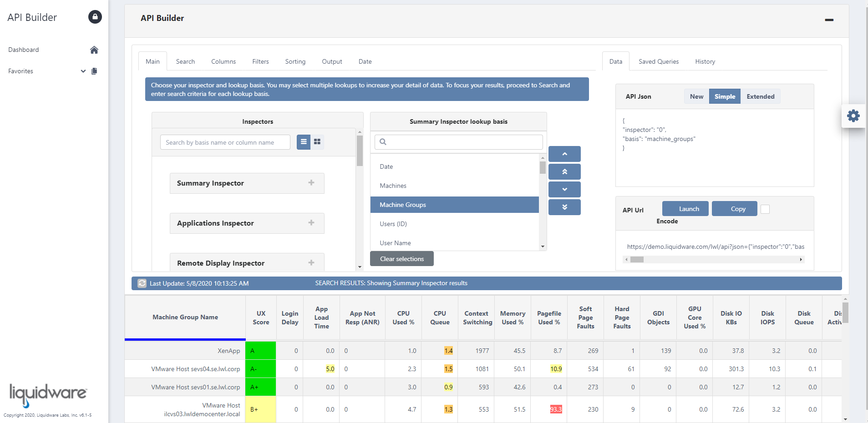Image resolution: width=868 pixels, height=423 pixels.
Task: Toggle the Encode checkbox
Action: (x=765, y=209)
